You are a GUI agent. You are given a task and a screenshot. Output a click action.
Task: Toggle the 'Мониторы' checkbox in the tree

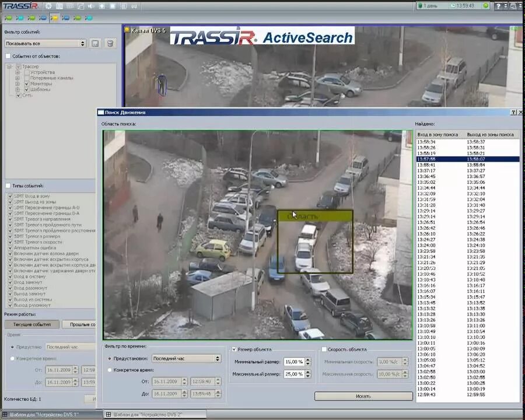[27, 84]
